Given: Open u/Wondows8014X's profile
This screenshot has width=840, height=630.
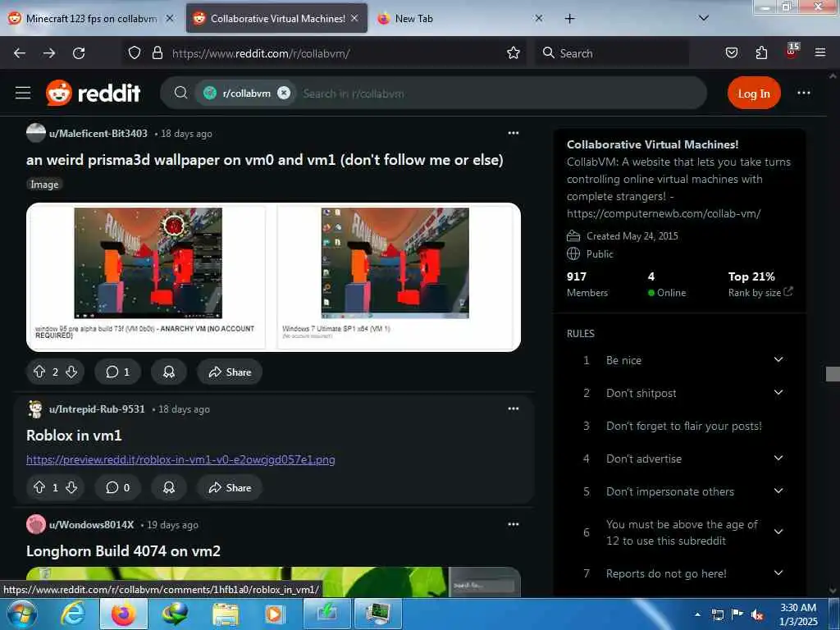Looking at the screenshot, I should [x=91, y=525].
